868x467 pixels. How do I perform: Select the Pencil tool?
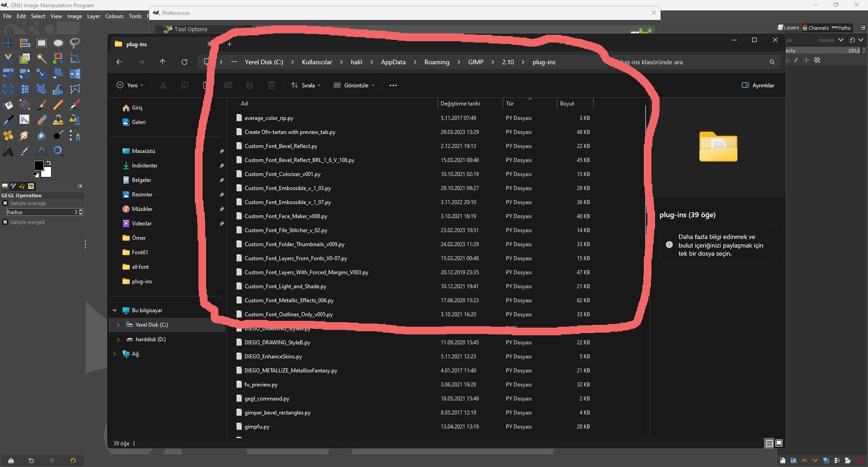tap(58, 105)
